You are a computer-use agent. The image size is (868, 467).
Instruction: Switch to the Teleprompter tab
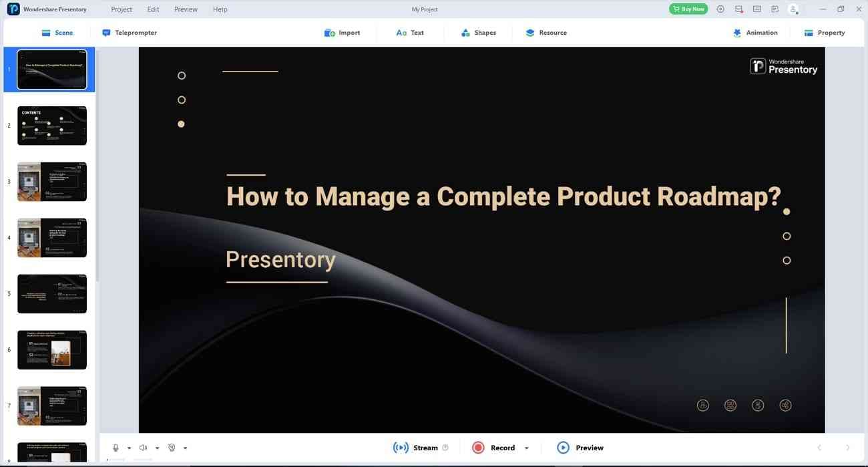pos(130,33)
